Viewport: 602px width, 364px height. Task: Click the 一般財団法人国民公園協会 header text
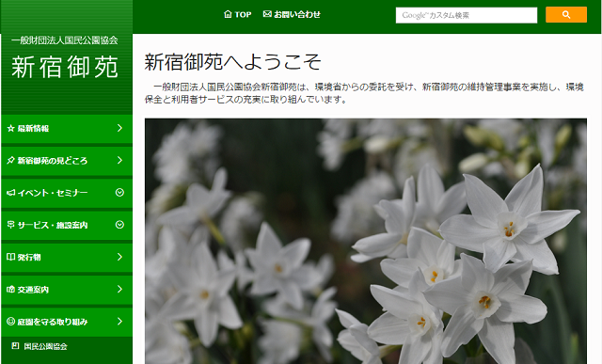pyautogui.click(x=65, y=40)
